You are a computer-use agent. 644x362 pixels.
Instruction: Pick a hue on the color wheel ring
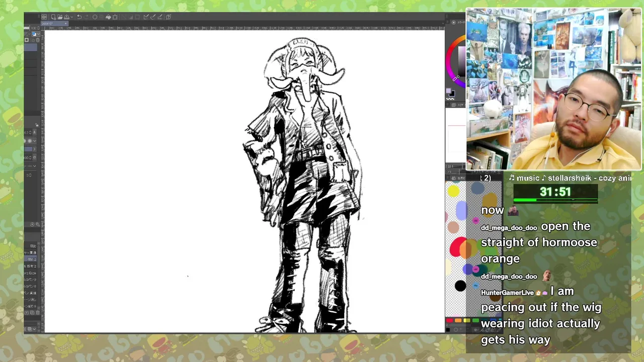click(x=448, y=61)
